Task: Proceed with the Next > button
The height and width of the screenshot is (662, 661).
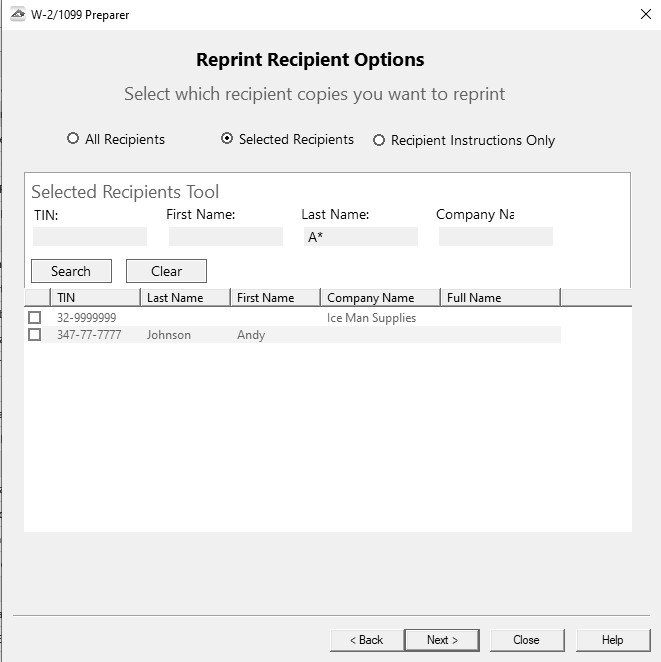Action: click(x=442, y=640)
